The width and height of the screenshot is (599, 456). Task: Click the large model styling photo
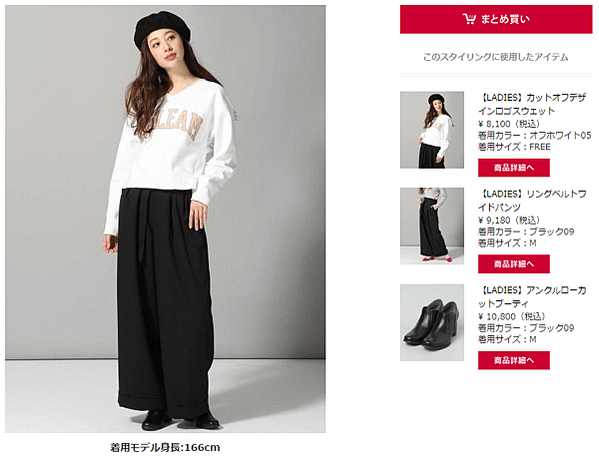click(165, 219)
